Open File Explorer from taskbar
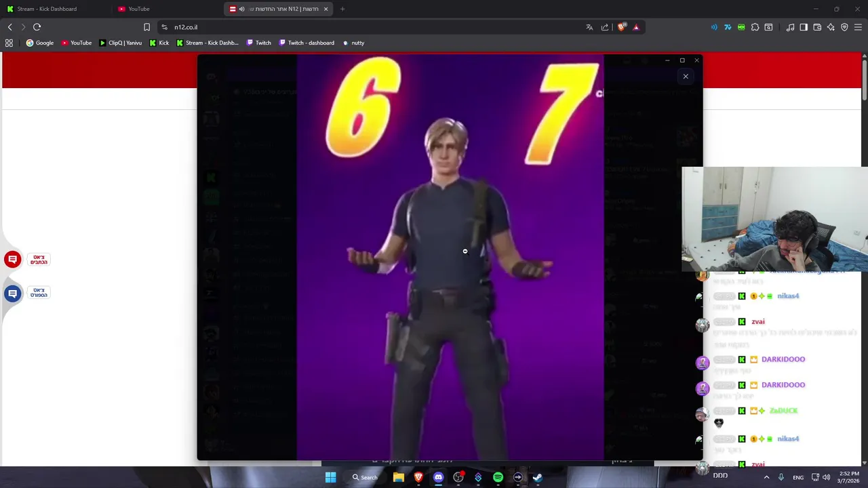The height and width of the screenshot is (488, 868). click(399, 477)
